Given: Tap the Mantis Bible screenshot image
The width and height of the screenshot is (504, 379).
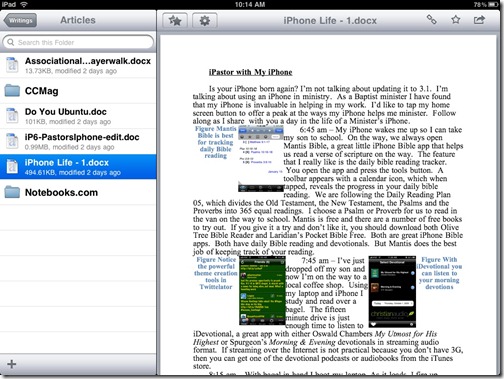Looking at the screenshot, I should pyautogui.click(x=261, y=159).
